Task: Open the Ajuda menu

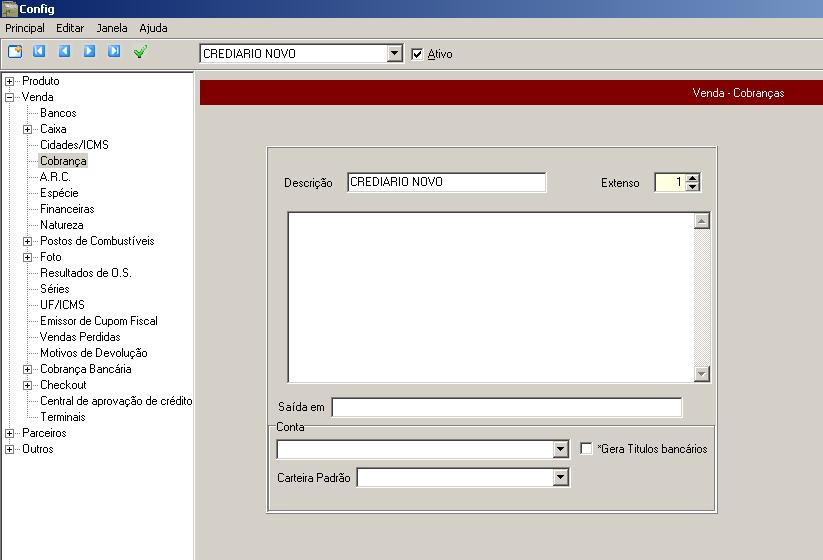Action: (x=153, y=28)
